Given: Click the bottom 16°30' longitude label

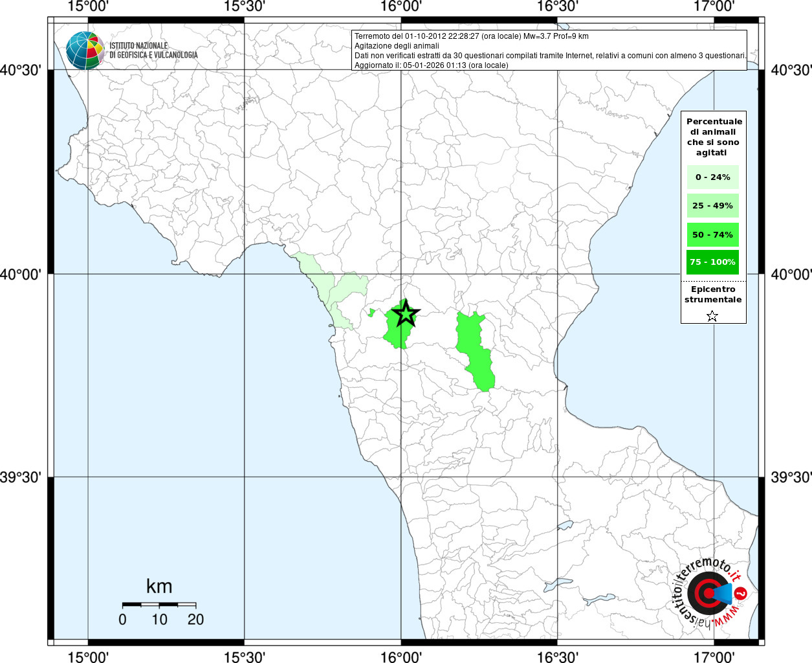Looking at the screenshot, I should coord(557,657).
